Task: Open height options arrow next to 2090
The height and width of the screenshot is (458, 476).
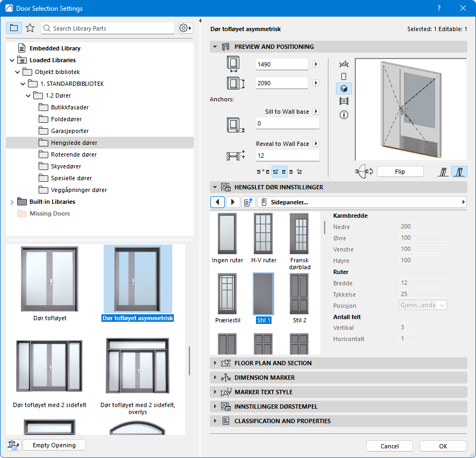Action: (316, 83)
